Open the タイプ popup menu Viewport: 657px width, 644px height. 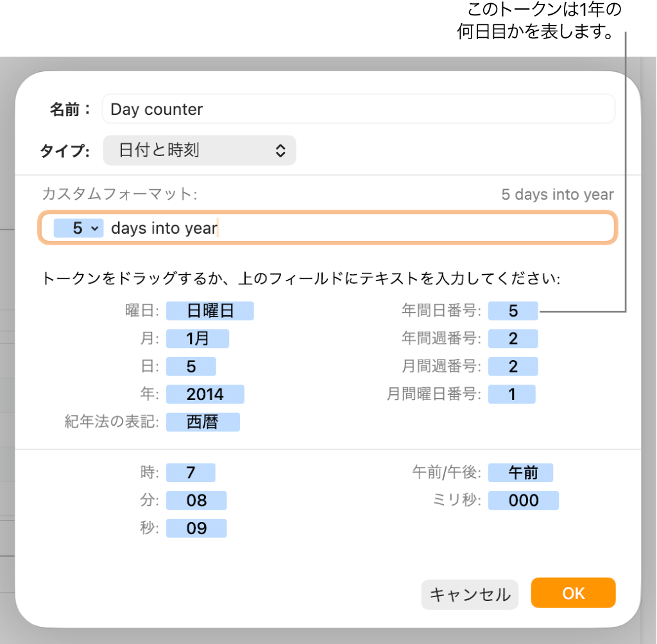tap(199, 150)
